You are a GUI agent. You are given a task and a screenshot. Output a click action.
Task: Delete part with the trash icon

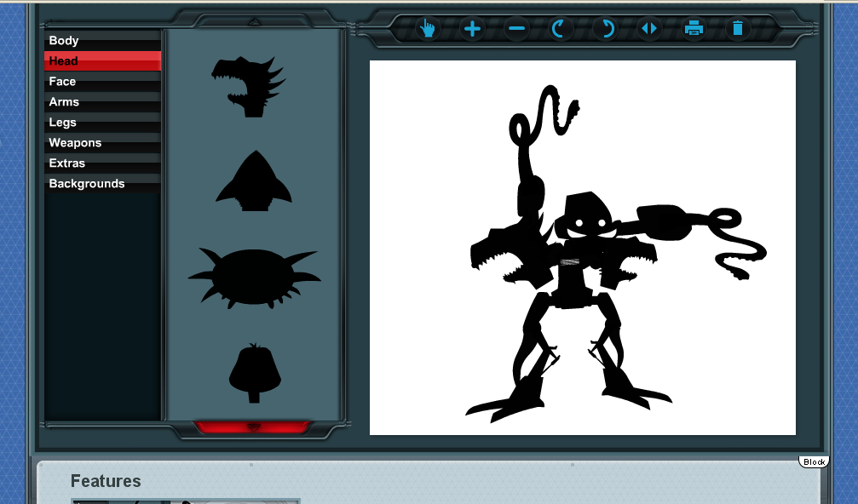point(738,28)
